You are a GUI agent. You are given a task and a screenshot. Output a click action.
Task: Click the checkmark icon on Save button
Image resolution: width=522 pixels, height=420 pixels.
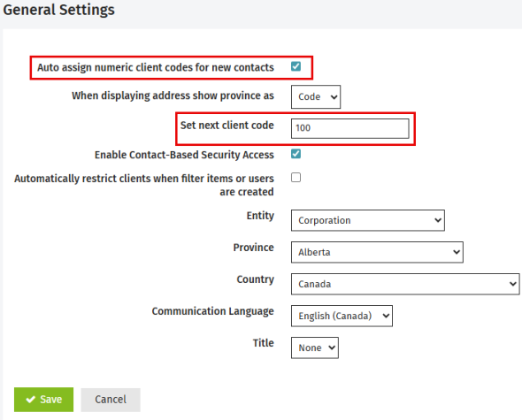coord(31,400)
